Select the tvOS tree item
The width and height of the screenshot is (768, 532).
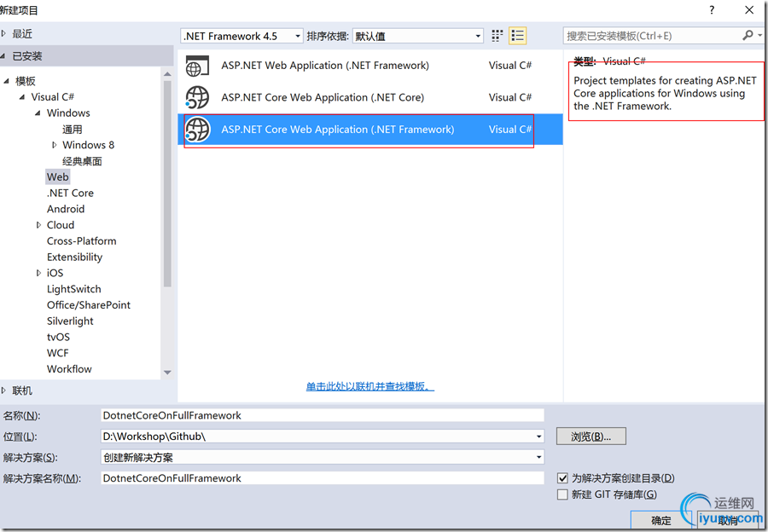click(x=58, y=337)
